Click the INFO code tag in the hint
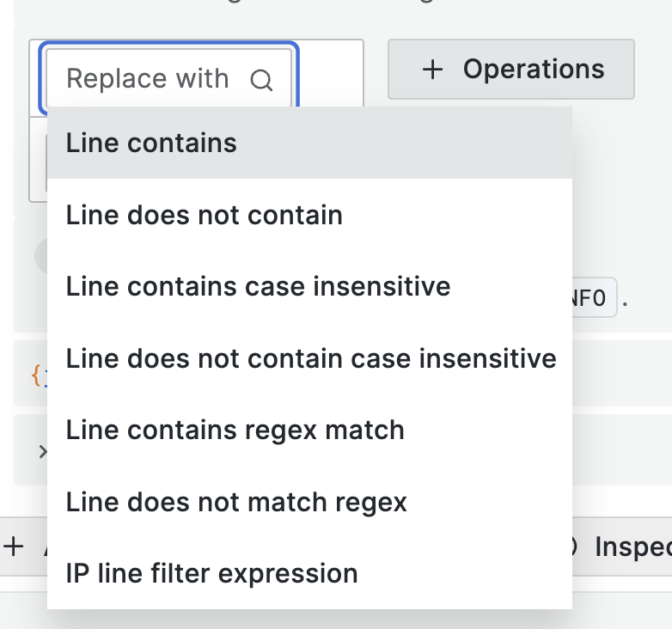Viewport: 672px width, 629px height. [x=595, y=299]
